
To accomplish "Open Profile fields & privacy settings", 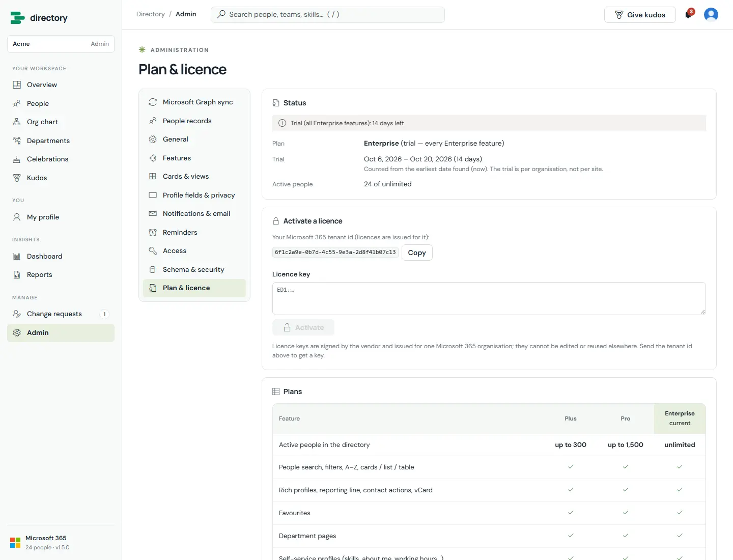I will [194, 195].
